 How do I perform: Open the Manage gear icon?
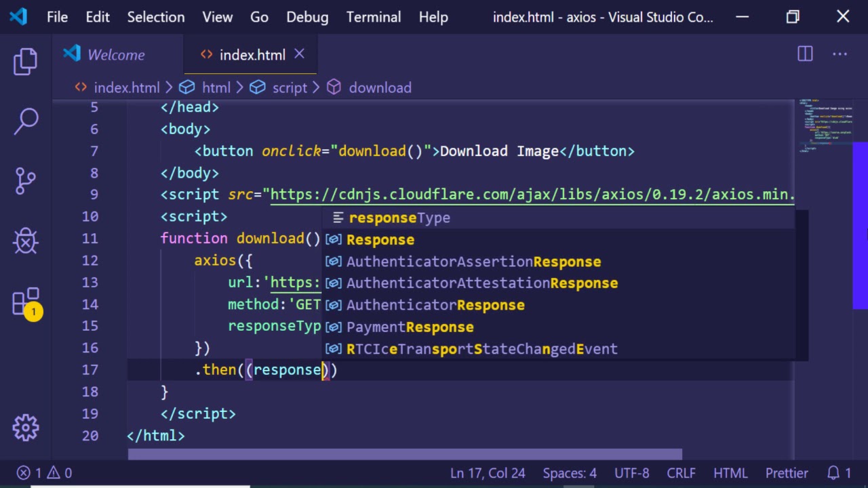[x=26, y=427]
